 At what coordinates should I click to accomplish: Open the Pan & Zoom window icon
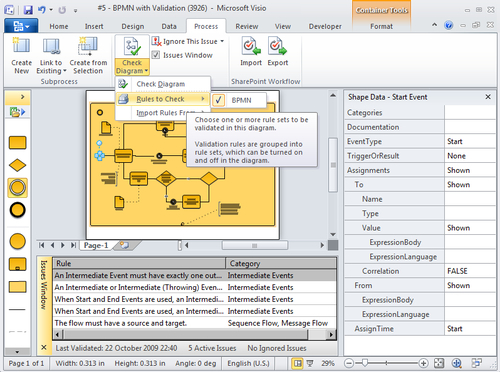pyautogui.click(x=457, y=363)
